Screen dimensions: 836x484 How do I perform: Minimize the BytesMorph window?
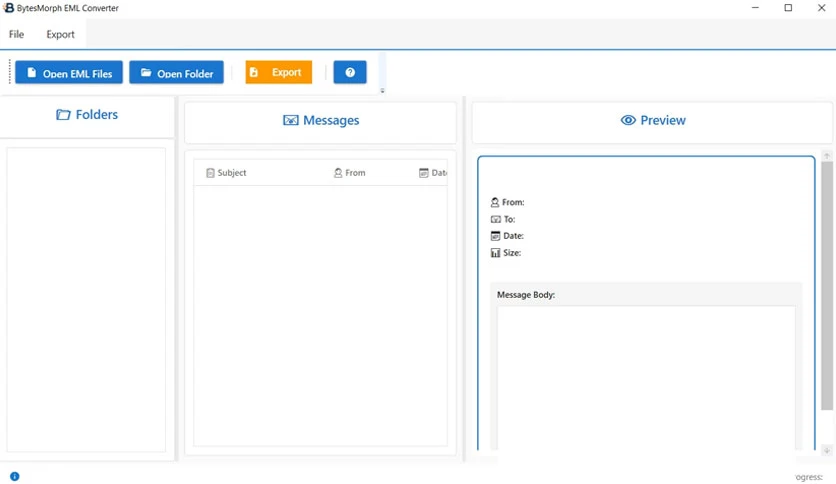tap(755, 8)
